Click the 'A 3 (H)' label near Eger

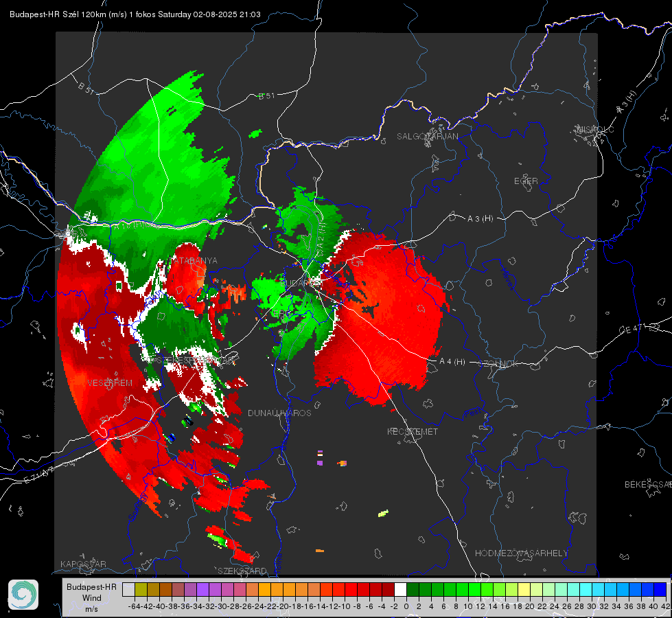(x=480, y=219)
